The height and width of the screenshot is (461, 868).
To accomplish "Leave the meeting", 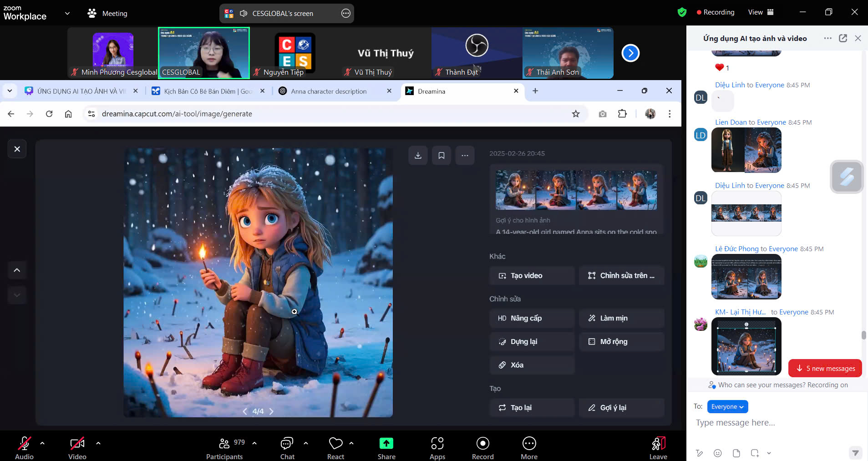I will tap(658, 447).
